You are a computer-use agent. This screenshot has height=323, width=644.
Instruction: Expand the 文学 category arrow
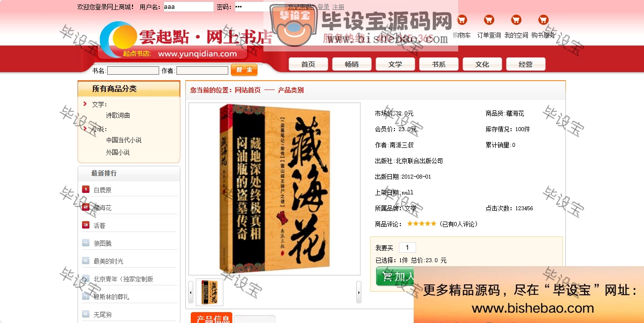coord(86,104)
